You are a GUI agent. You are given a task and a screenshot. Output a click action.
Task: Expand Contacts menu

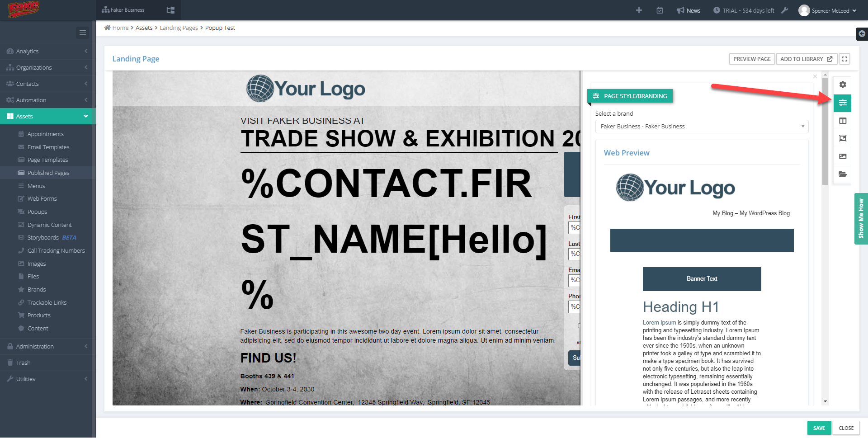46,84
